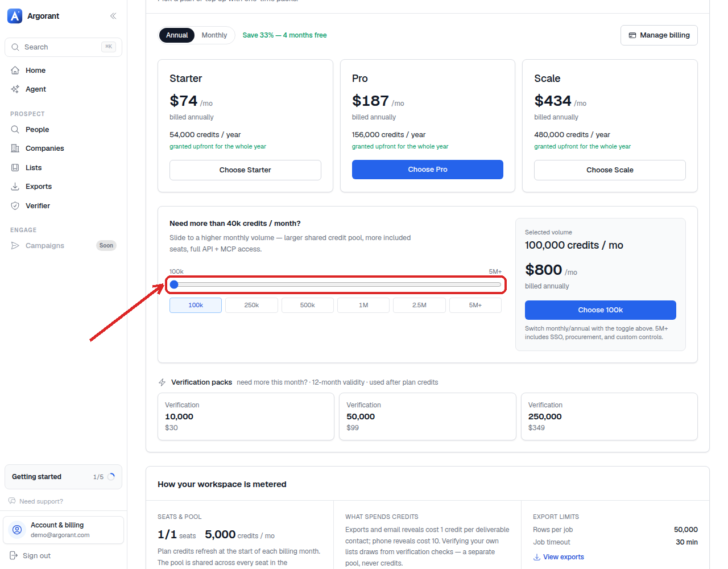
Task: Select the 250,000 verification pack
Action: 609,417
